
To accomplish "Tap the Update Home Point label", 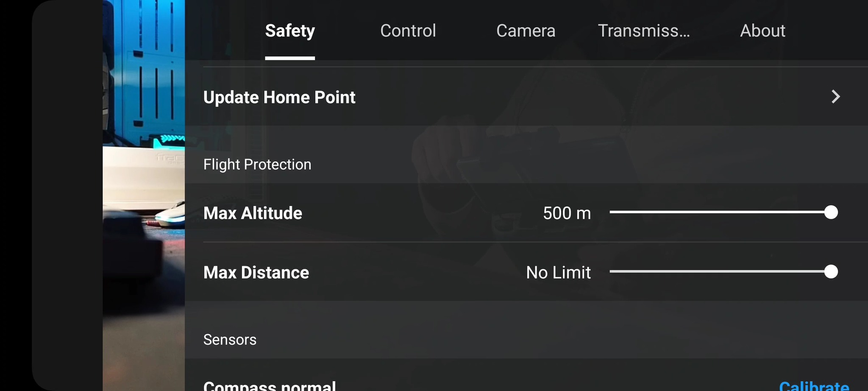I will [x=279, y=97].
